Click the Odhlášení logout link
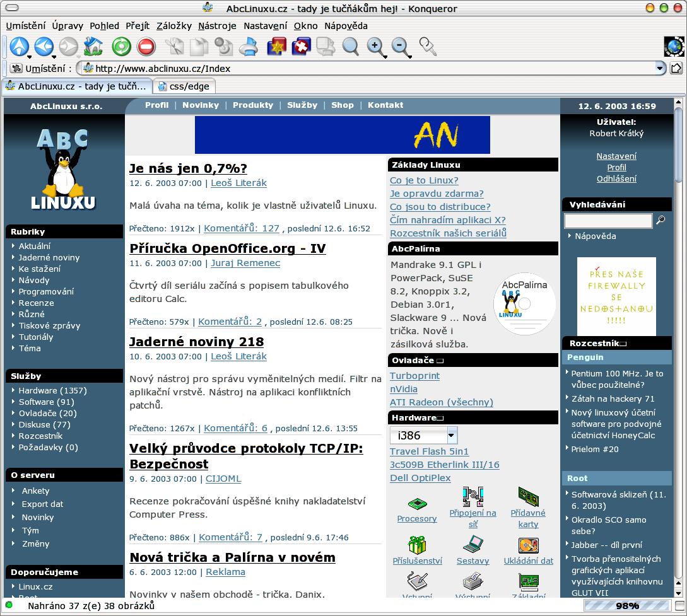Image resolution: width=687 pixels, height=616 pixels. [616, 178]
